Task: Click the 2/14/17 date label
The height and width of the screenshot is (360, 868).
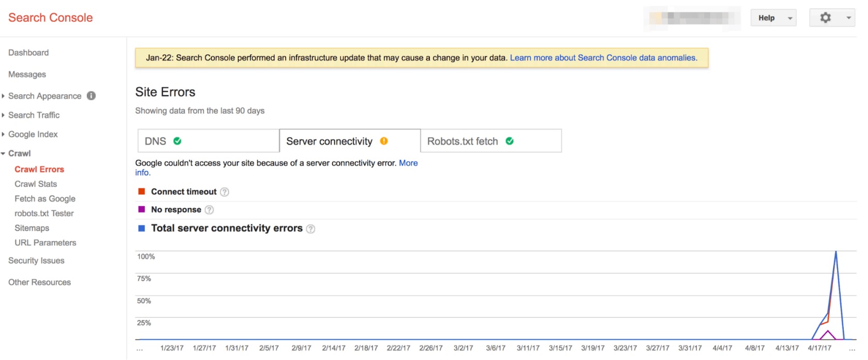Action: tap(334, 348)
